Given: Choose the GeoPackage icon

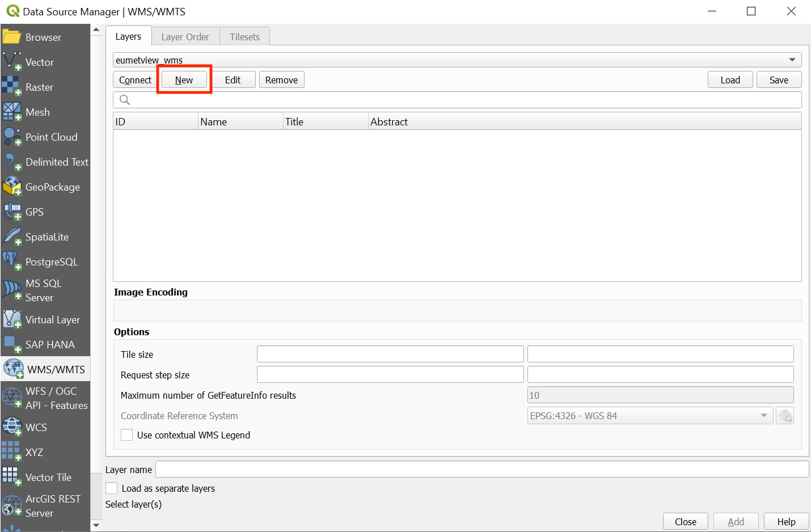Looking at the screenshot, I should (11, 187).
